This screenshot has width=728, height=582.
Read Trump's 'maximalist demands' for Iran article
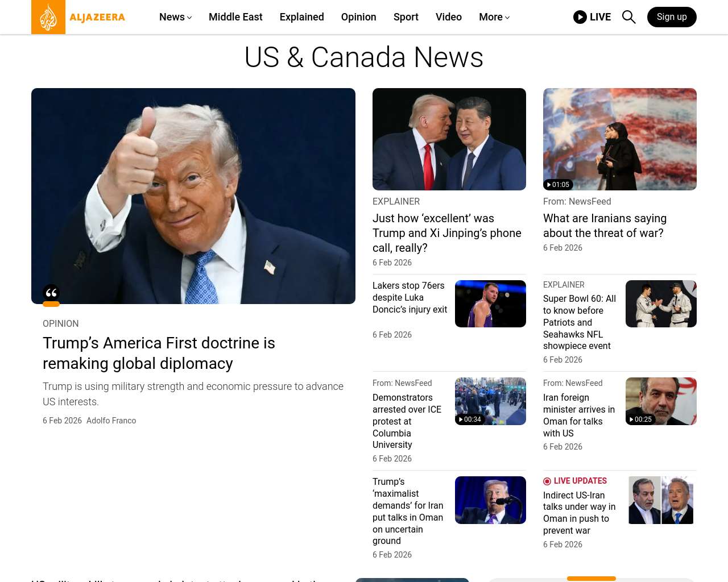coord(408,511)
